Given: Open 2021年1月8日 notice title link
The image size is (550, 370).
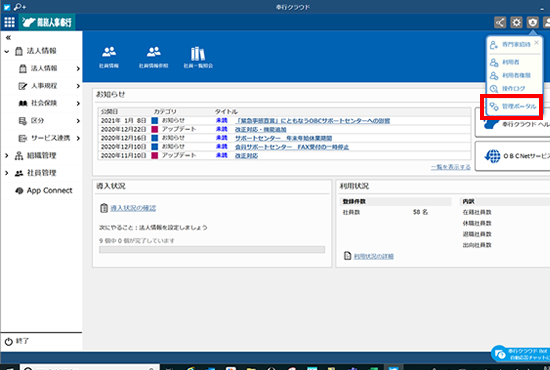Looking at the screenshot, I should [x=313, y=121].
